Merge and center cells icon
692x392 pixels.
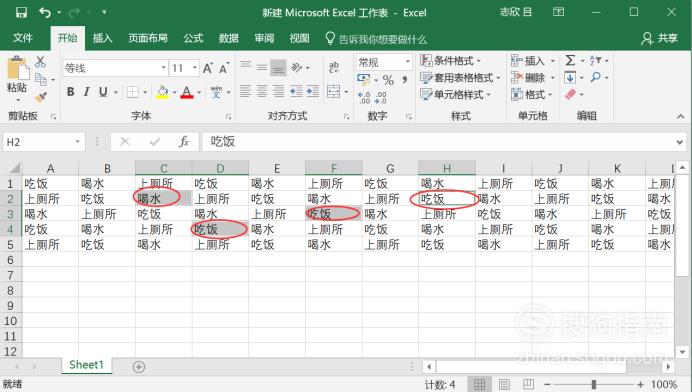334,91
